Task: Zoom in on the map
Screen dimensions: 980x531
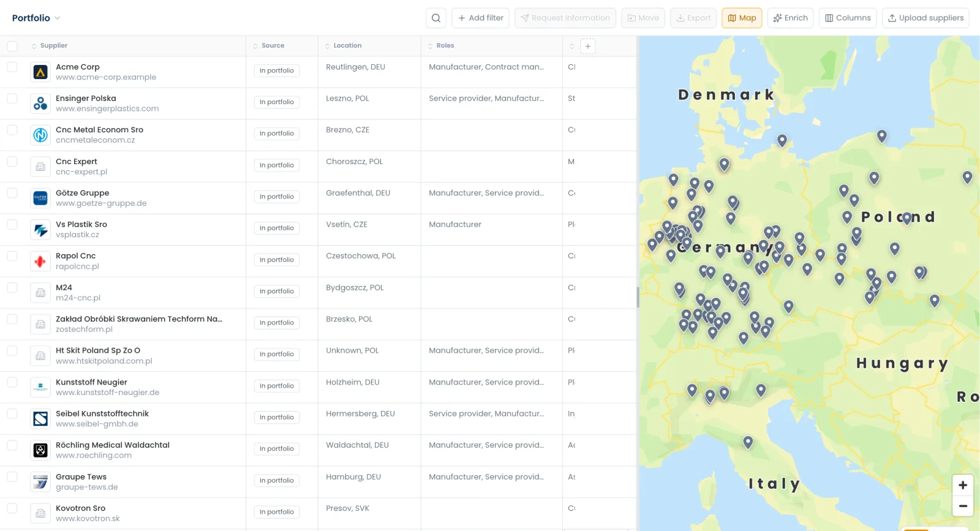Action: [x=962, y=485]
